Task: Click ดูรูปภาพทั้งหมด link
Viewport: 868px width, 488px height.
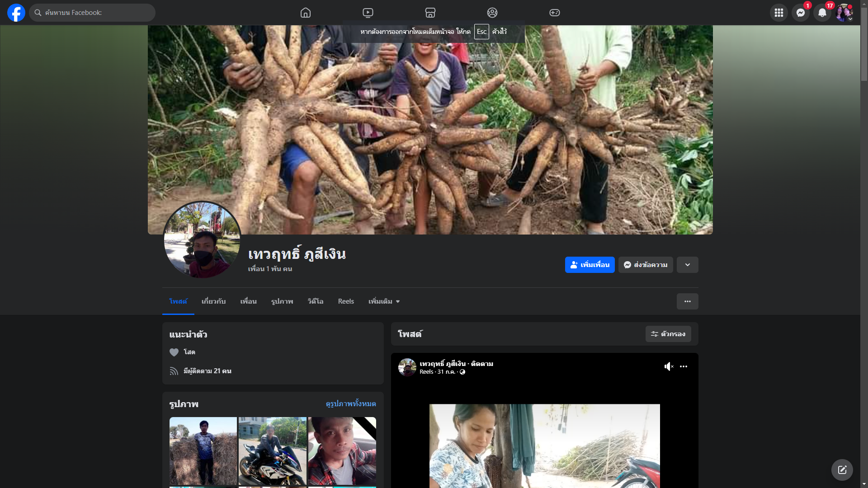Action: 351,404
